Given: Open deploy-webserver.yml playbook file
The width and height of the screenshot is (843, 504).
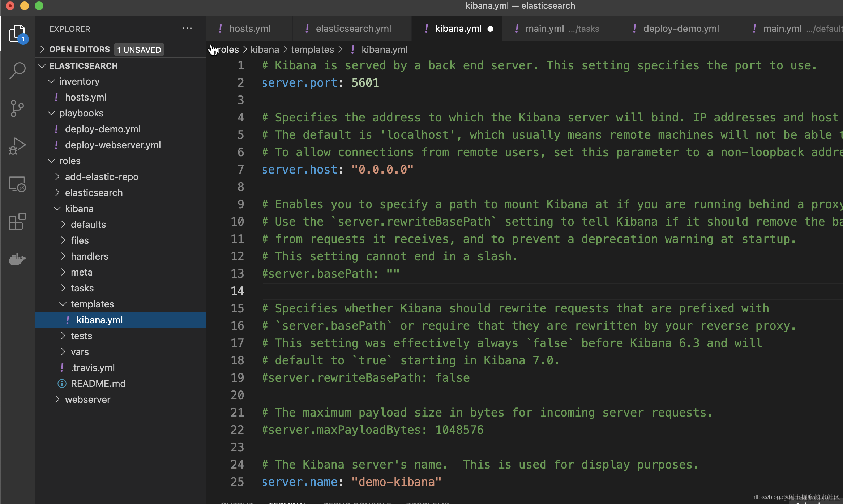Looking at the screenshot, I should 113,145.
